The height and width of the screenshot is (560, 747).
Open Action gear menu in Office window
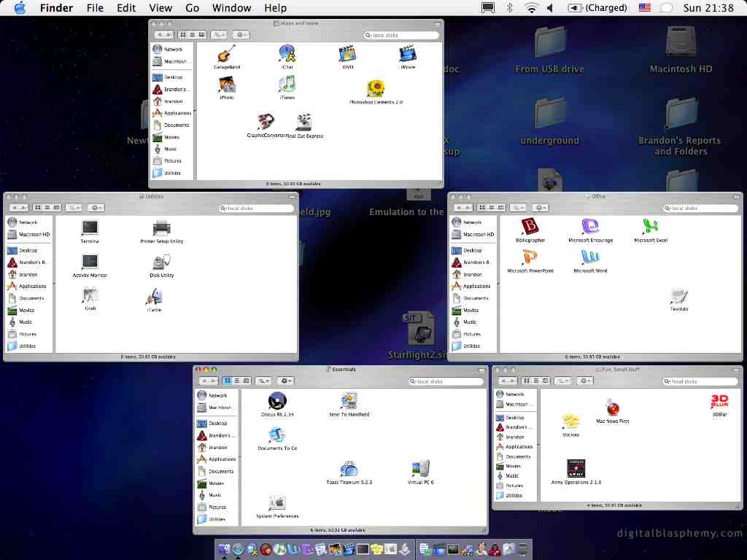[541, 208]
